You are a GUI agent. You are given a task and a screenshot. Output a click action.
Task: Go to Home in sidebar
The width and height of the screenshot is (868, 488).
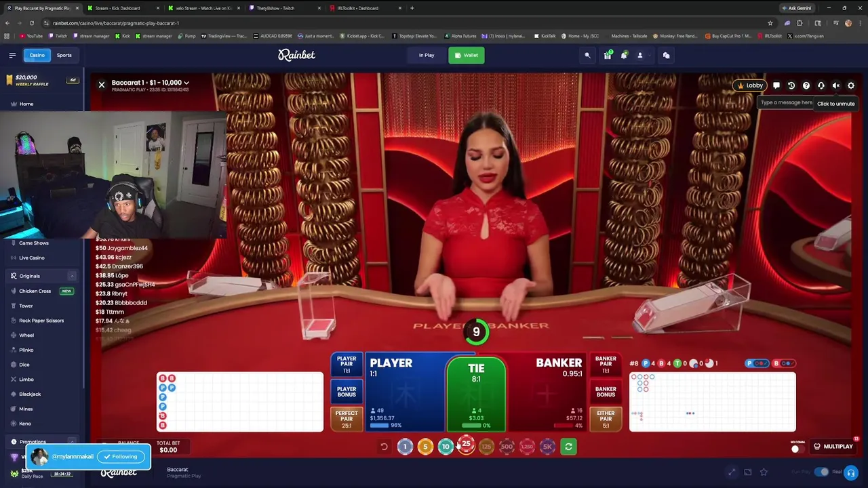(26, 104)
